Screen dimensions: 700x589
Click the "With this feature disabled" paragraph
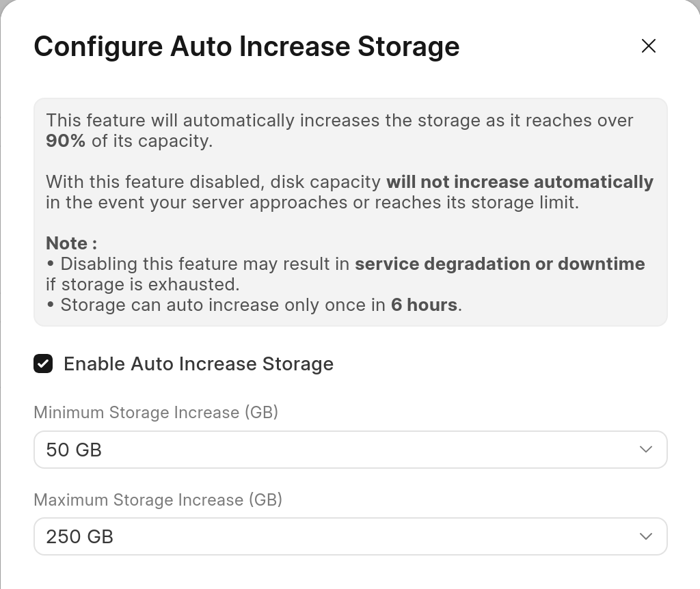pyautogui.click(x=212, y=182)
